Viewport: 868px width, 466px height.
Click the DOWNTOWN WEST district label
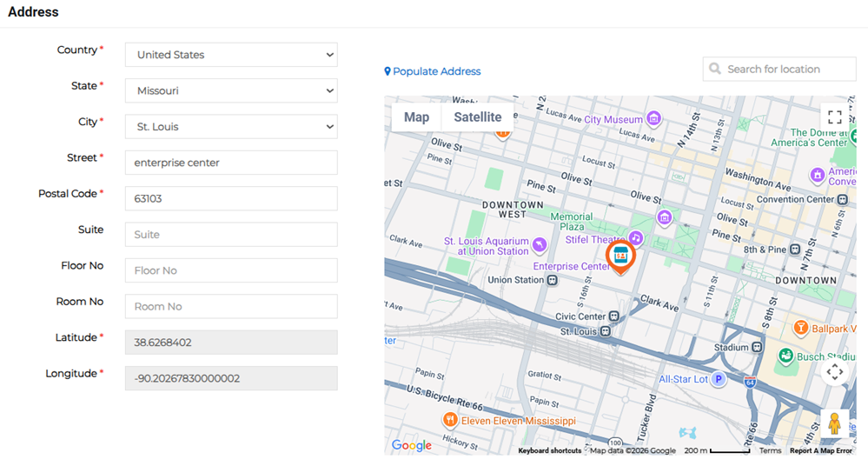(513, 210)
